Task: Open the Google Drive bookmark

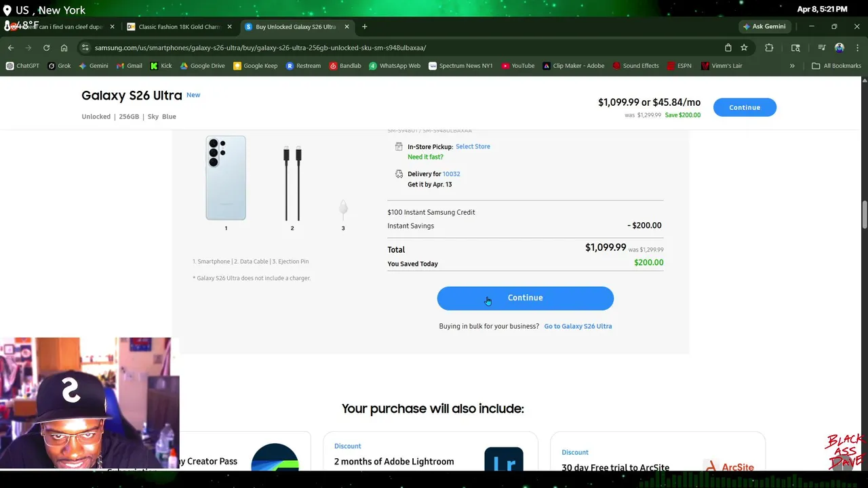Action: click(202, 66)
